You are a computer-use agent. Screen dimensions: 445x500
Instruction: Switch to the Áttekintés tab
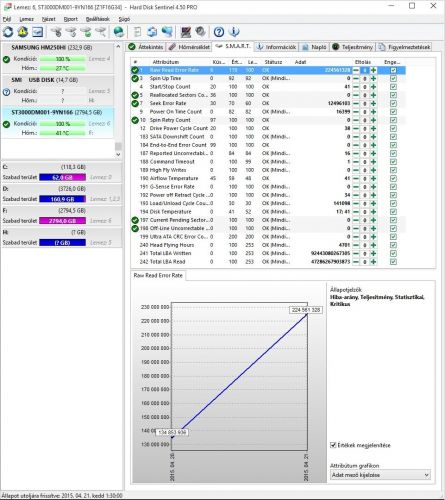click(x=146, y=47)
